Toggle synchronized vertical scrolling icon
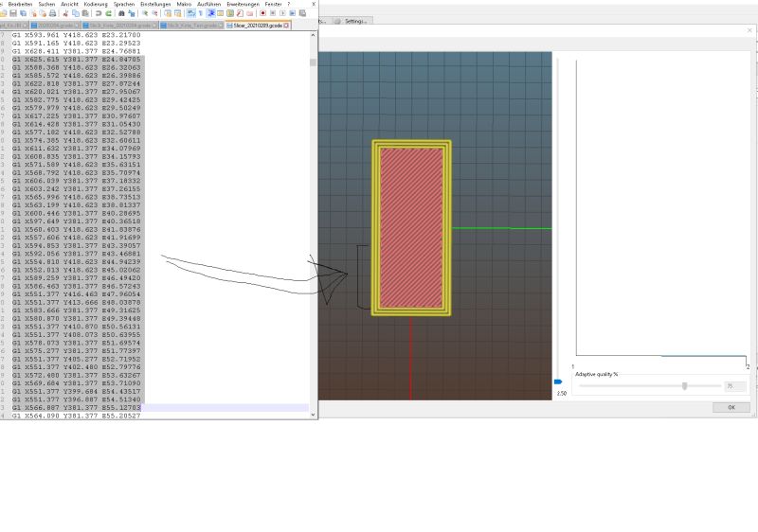Viewport: 758px width, 532px height. (x=168, y=13)
